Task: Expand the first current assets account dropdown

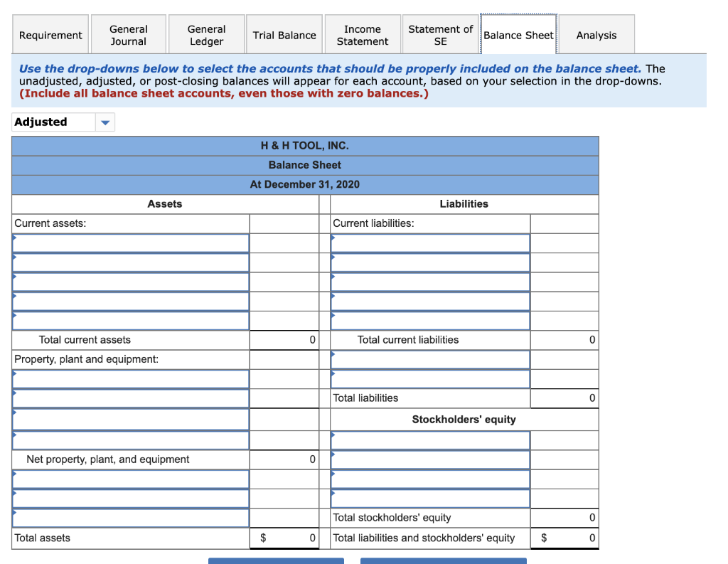Action: [x=130, y=243]
